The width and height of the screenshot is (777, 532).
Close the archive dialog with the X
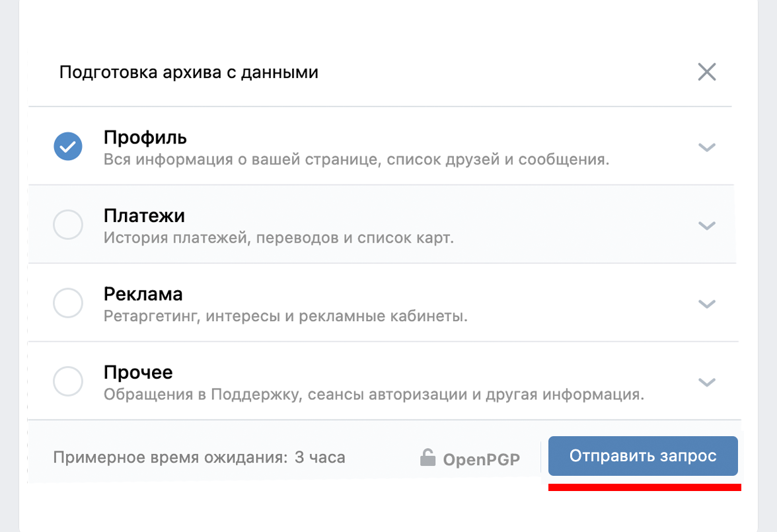coord(706,71)
